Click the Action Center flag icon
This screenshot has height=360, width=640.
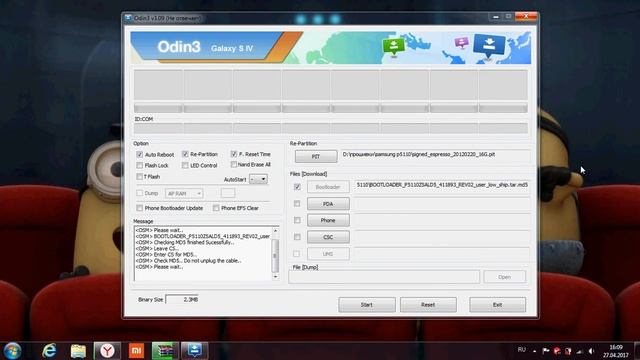(546, 351)
